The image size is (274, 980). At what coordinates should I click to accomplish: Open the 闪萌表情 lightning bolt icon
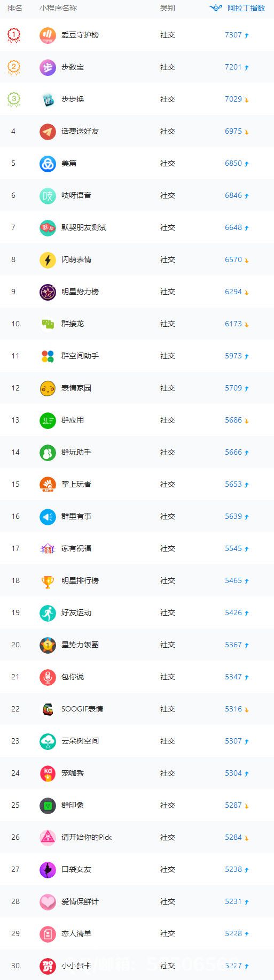click(x=48, y=260)
